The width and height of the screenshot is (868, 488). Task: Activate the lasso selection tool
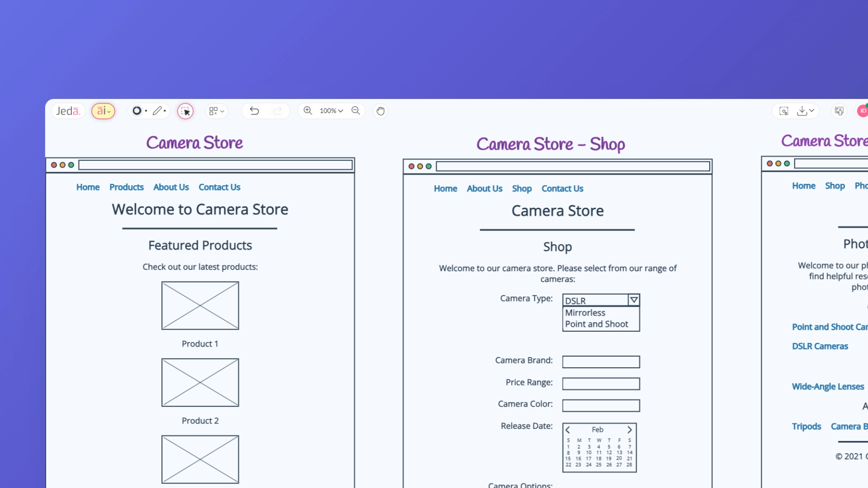[x=185, y=111]
